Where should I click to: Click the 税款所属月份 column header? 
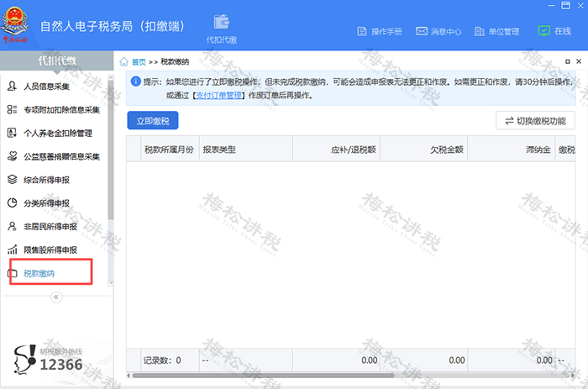click(x=168, y=150)
